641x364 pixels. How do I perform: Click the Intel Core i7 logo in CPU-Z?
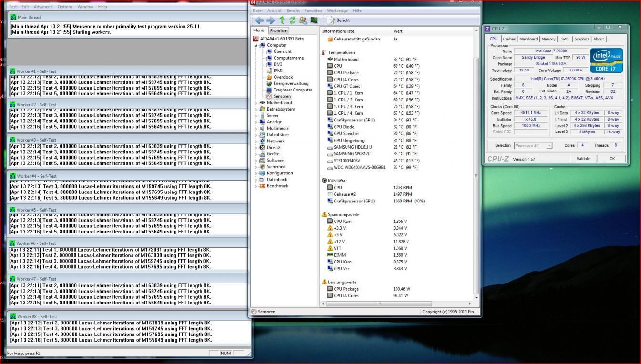[606, 60]
